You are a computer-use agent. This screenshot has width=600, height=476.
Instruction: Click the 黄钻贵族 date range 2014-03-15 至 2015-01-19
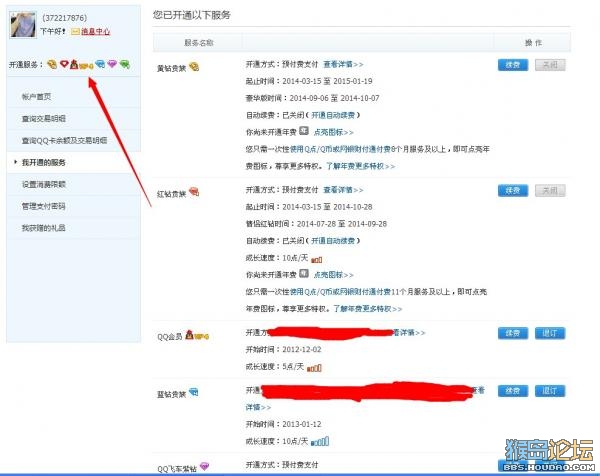(327, 81)
